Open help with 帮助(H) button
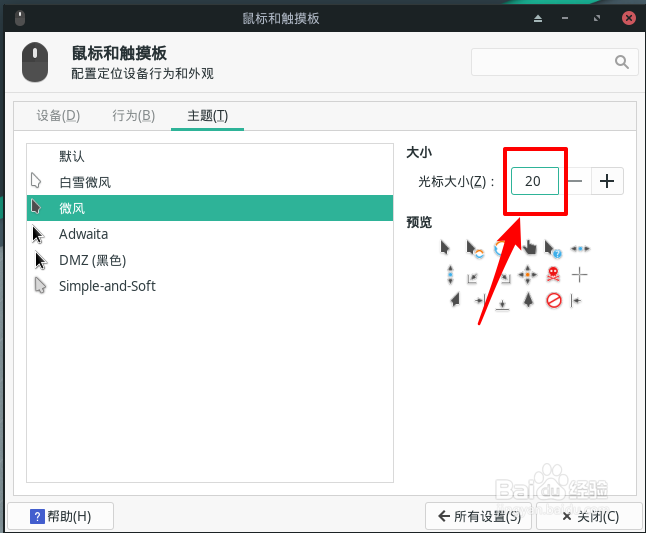The height and width of the screenshot is (533, 646). [x=61, y=516]
